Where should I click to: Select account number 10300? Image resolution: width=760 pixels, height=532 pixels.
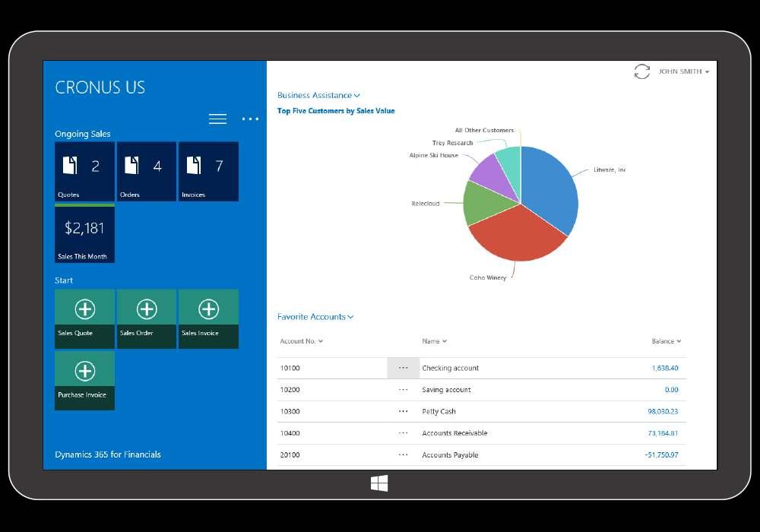[290, 411]
